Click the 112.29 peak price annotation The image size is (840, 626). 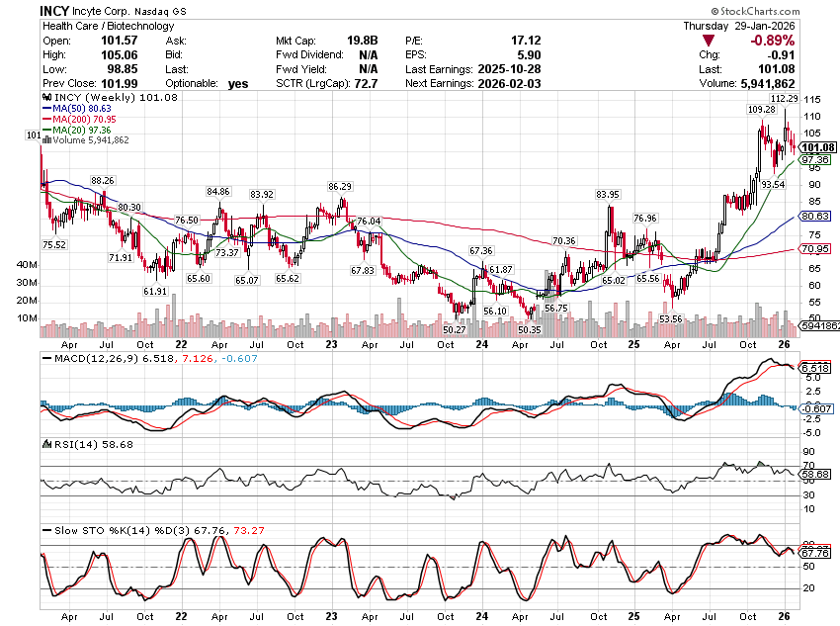point(784,99)
